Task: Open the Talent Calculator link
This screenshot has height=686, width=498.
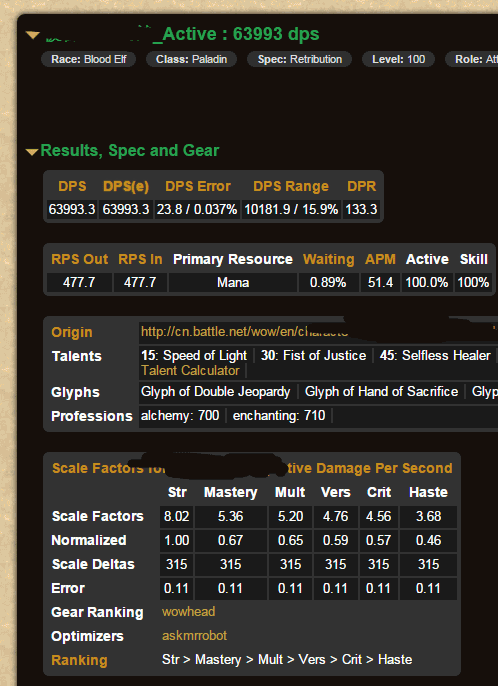Action: 190,371
